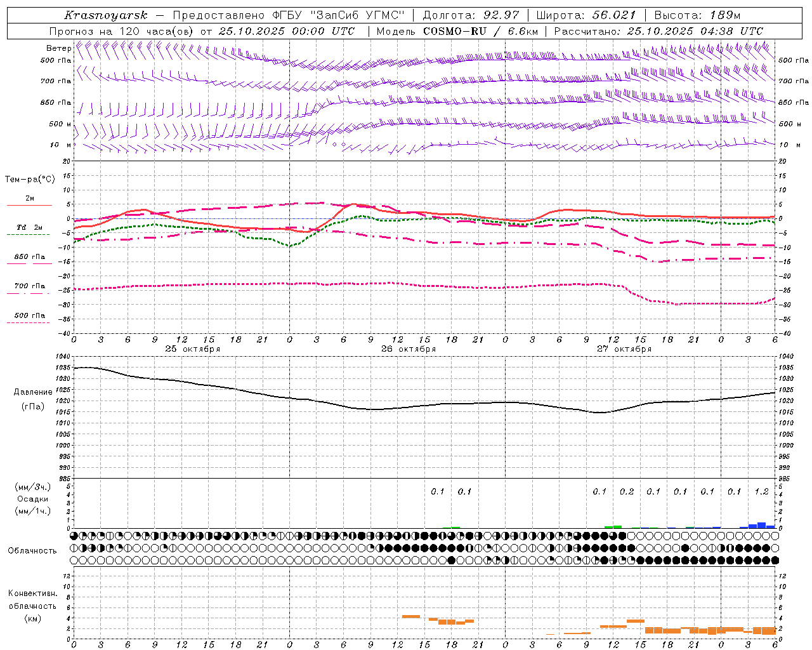Select the Тем-ра(°C) axis title
812x650 pixels.
click(x=30, y=180)
